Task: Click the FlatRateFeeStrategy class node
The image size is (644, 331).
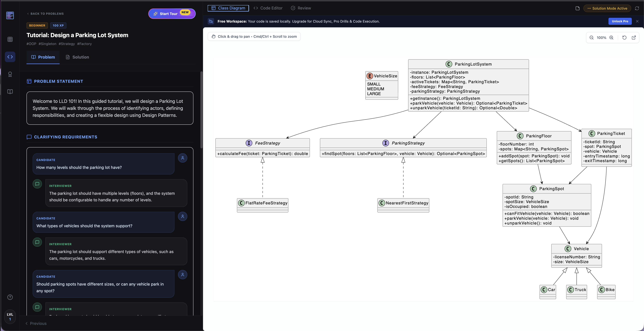Action: pyautogui.click(x=262, y=205)
